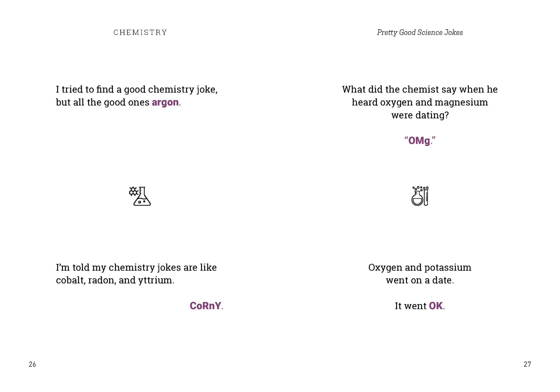
Task: Select the line "went on a date."
Action: click(420, 280)
